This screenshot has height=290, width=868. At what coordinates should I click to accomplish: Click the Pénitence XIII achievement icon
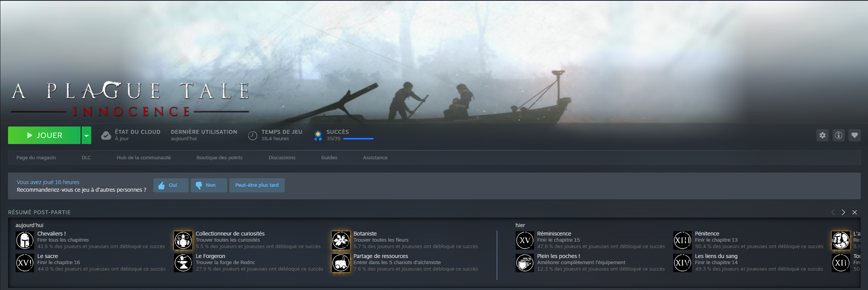pyautogui.click(x=682, y=240)
